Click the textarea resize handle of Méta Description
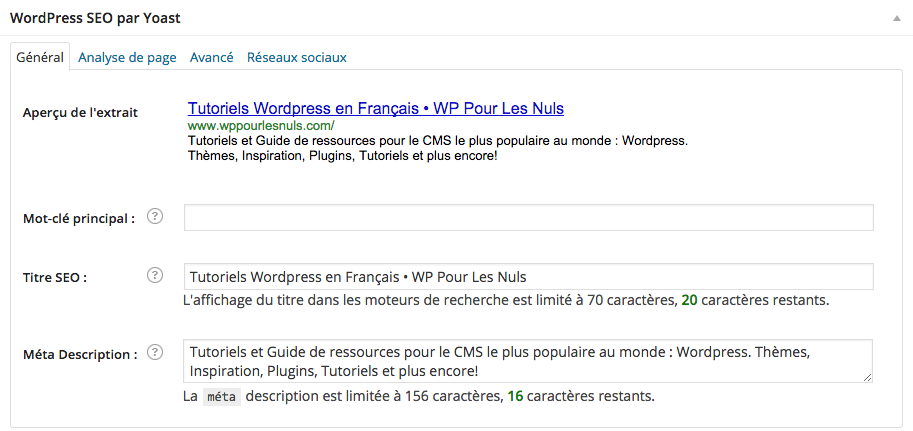 point(868,378)
